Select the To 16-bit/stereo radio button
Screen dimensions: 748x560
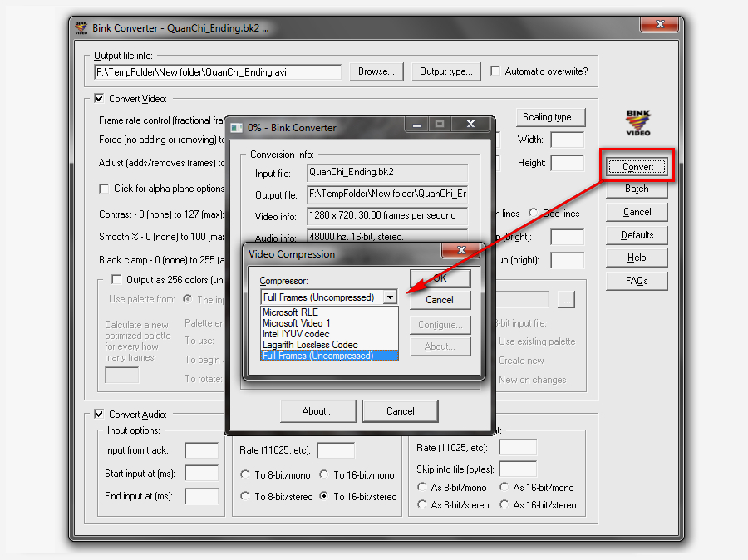point(324,496)
